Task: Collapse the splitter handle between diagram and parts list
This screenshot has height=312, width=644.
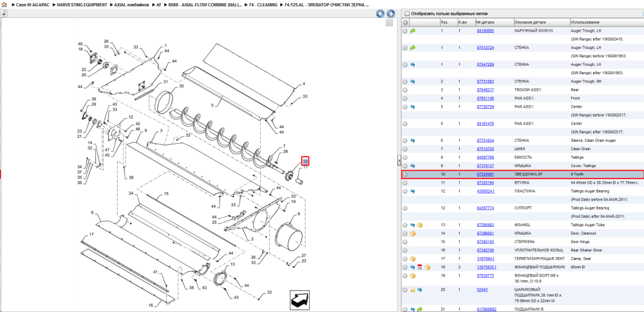Action: pos(399,161)
